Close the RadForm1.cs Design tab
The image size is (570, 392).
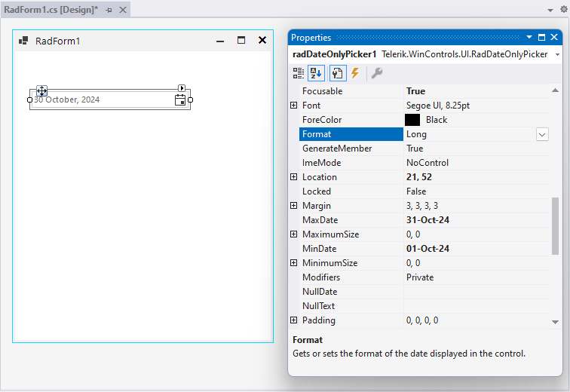click(x=123, y=10)
